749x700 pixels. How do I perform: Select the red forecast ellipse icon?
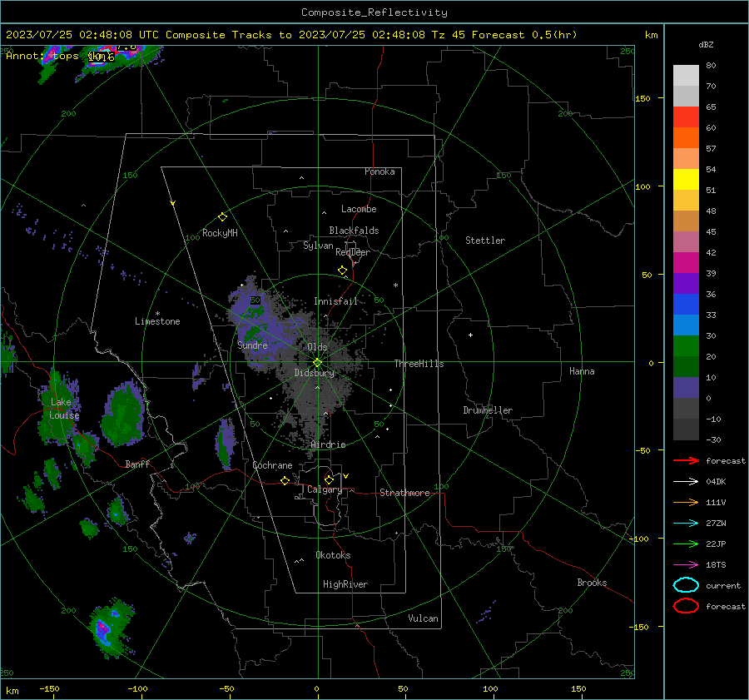[x=686, y=606]
